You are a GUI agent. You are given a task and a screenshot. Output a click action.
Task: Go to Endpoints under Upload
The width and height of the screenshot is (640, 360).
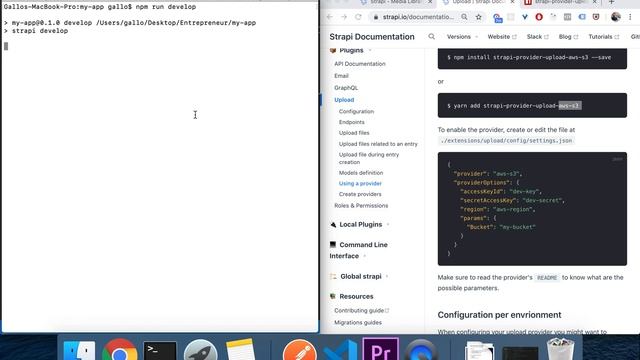coord(351,122)
